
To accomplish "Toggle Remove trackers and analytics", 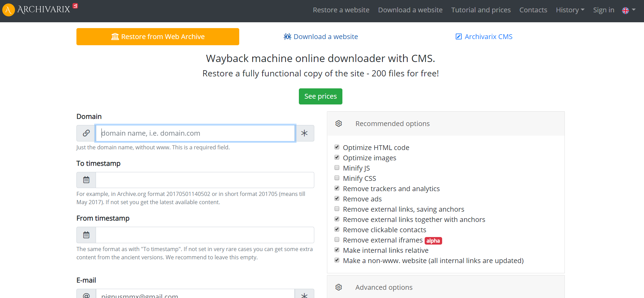I will pyautogui.click(x=337, y=188).
